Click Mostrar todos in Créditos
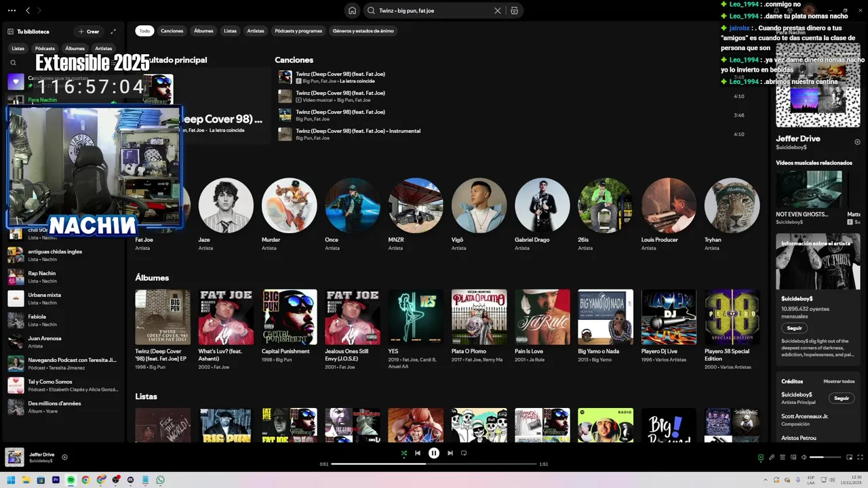Image resolution: width=868 pixels, height=488 pixels. (x=839, y=382)
